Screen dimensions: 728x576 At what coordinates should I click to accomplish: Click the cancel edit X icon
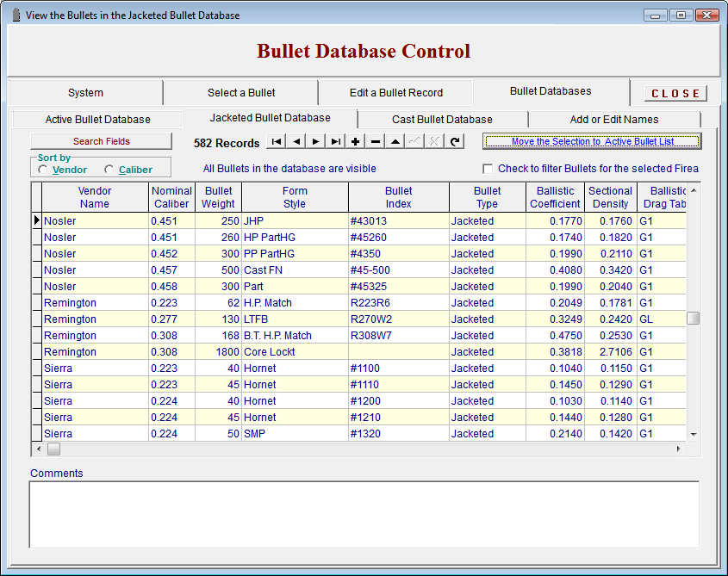click(x=434, y=141)
